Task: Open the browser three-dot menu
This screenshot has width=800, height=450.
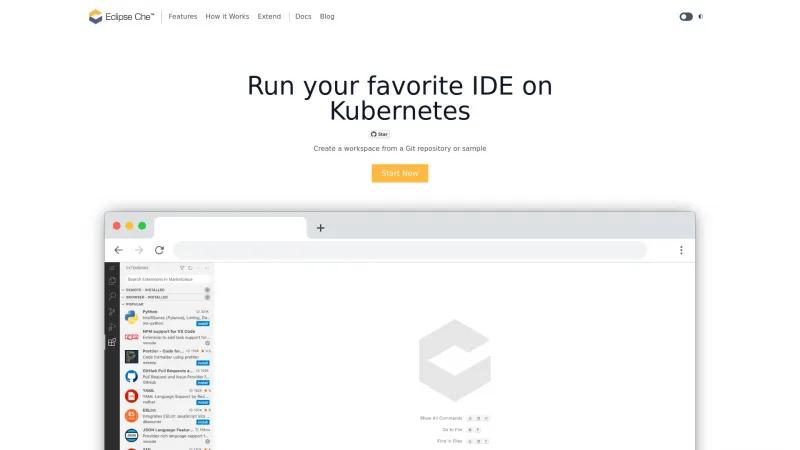Action: pyautogui.click(x=681, y=250)
